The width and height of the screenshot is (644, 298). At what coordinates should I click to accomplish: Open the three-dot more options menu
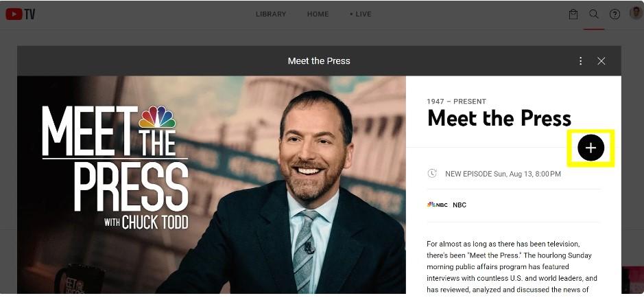coord(580,61)
